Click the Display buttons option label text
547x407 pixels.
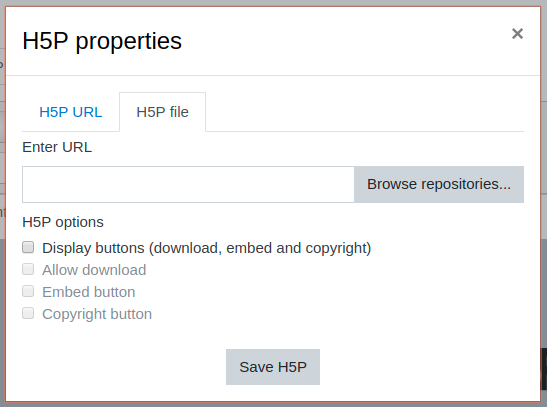click(207, 248)
